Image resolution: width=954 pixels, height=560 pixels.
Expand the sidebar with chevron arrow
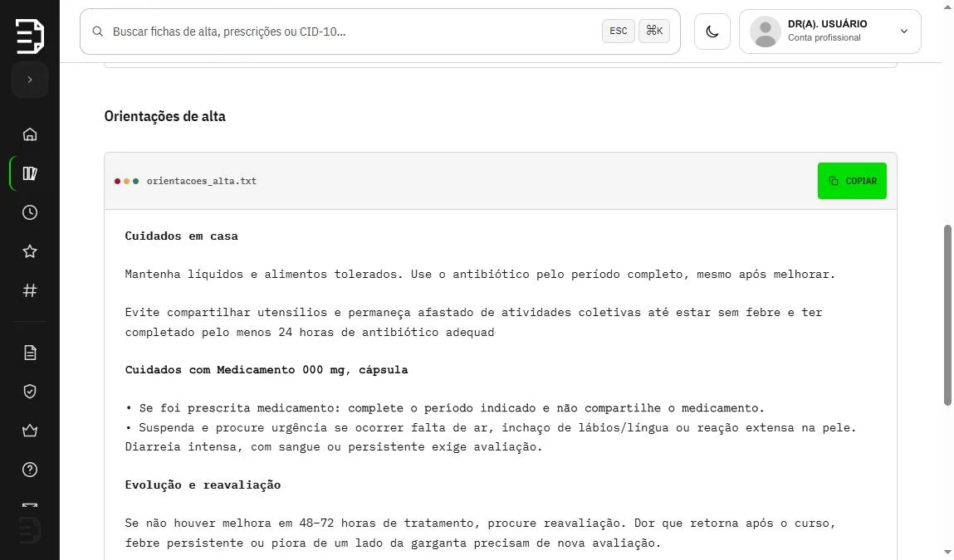click(x=30, y=80)
